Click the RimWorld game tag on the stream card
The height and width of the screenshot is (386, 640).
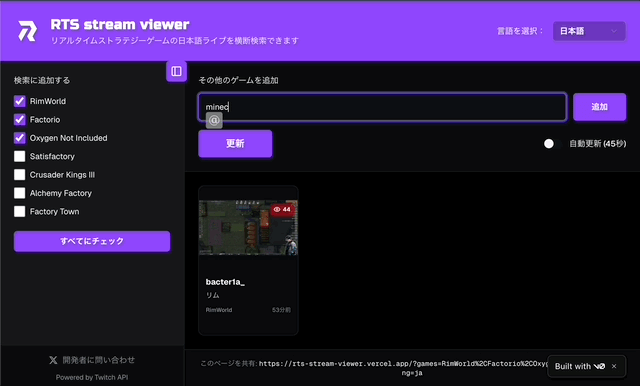(219, 310)
